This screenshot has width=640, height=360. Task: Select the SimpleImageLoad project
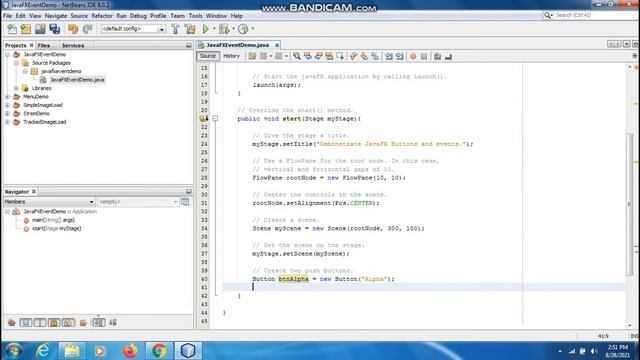point(42,105)
